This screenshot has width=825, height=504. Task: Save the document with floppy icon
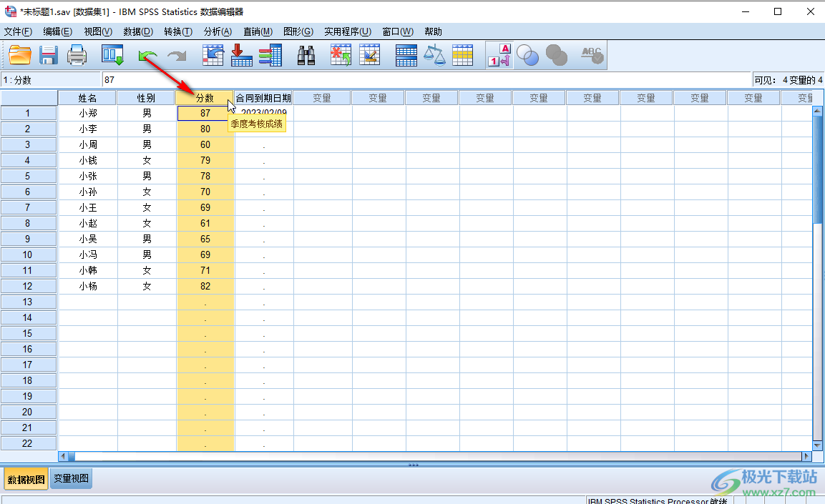pos(49,55)
